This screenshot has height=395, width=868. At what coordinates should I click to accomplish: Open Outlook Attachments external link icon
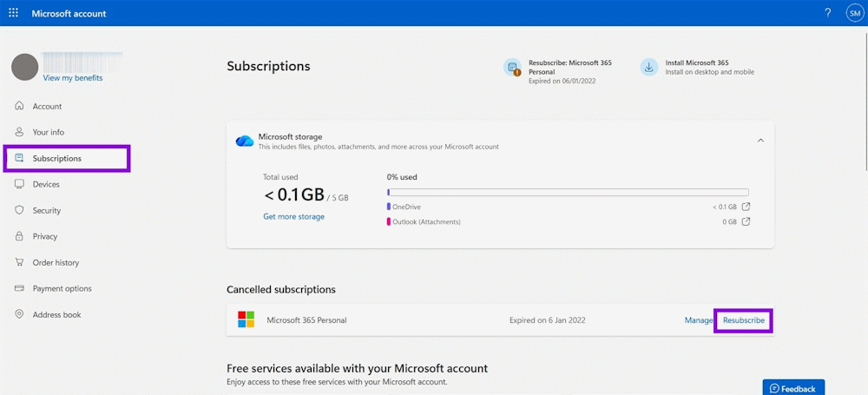coord(746,221)
